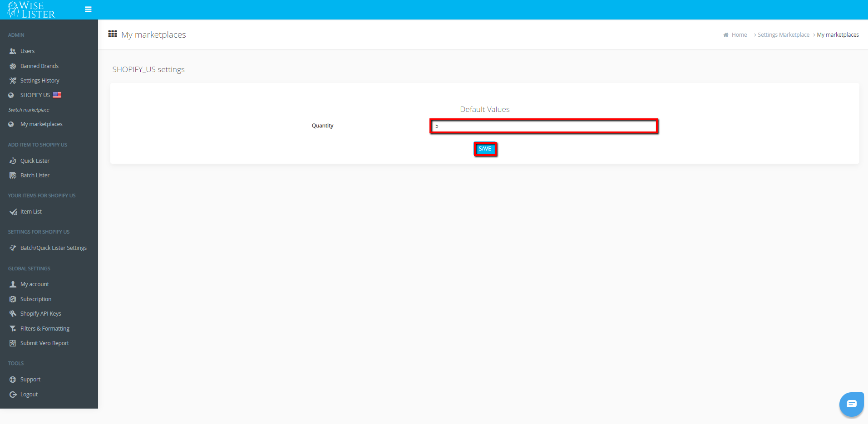Open Batch Lister
The height and width of the screenshot is (424, 868).
35,175
